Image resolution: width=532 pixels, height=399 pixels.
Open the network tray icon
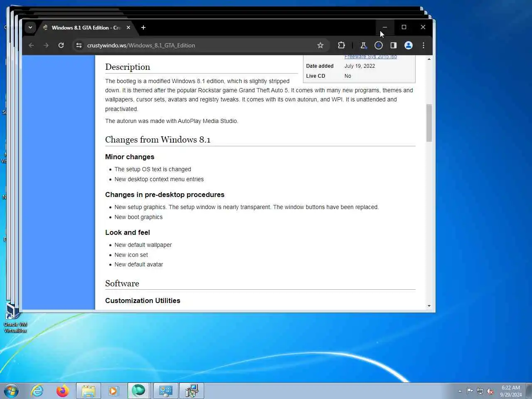tap(480, 391)
